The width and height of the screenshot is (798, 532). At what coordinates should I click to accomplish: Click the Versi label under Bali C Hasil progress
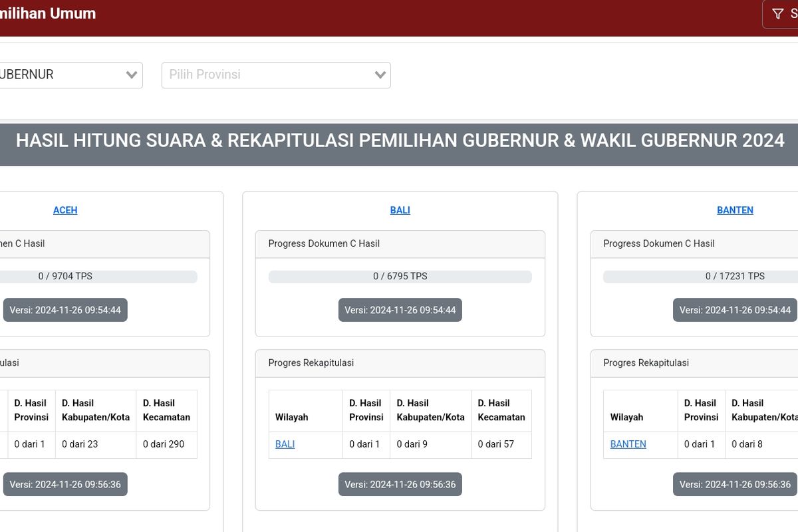coord(400,310)
